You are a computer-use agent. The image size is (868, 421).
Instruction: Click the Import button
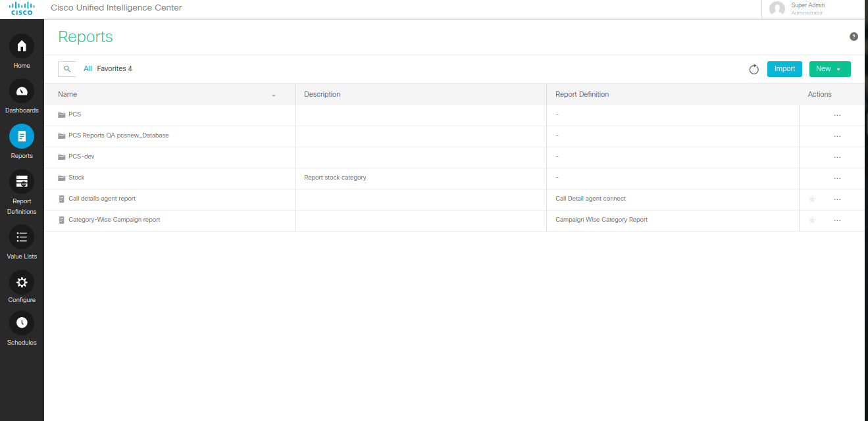click(x=784, y=69)
